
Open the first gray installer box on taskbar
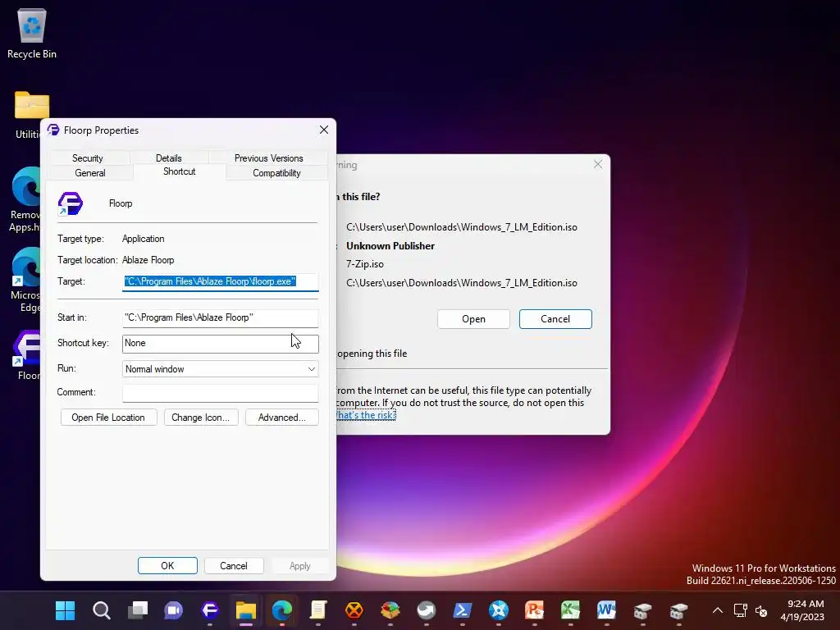(643, 610)
